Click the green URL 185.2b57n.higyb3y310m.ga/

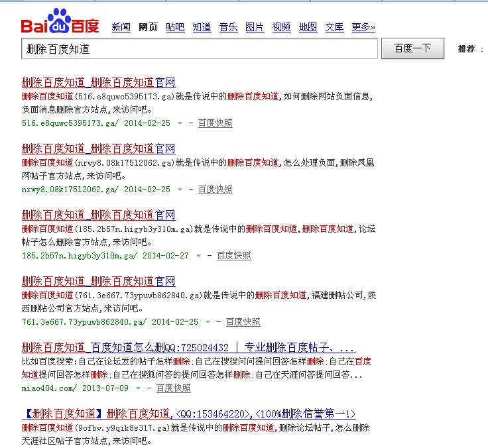[80, 256]
